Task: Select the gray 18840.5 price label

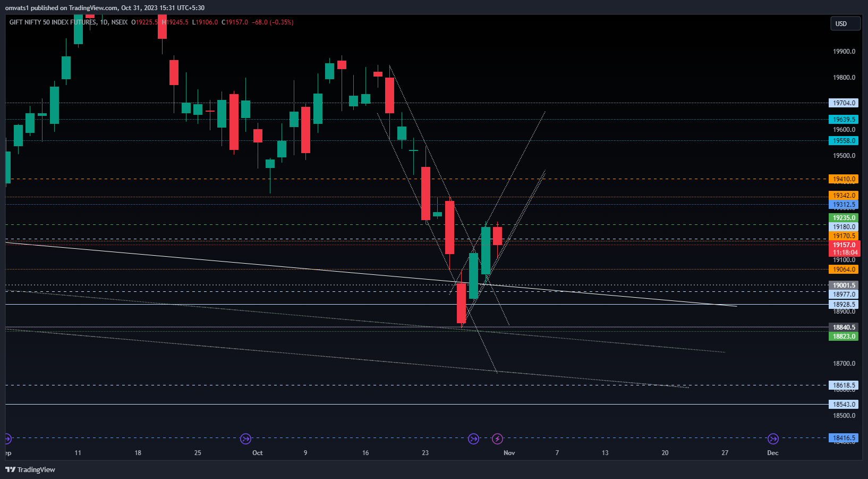Action: [x=844, y=327]
